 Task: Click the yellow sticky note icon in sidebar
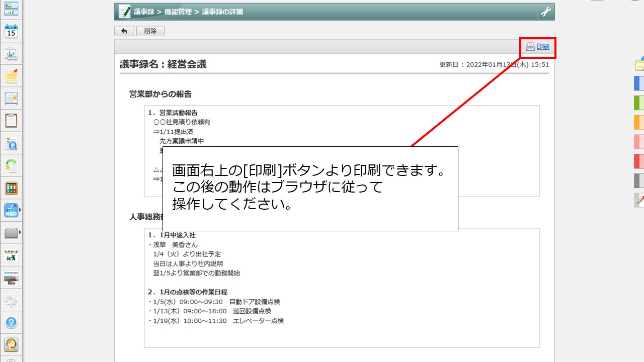(11, 76)
